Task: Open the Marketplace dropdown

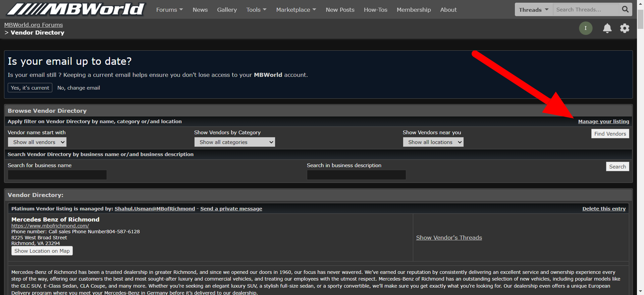Action: (x=296, y=10)
